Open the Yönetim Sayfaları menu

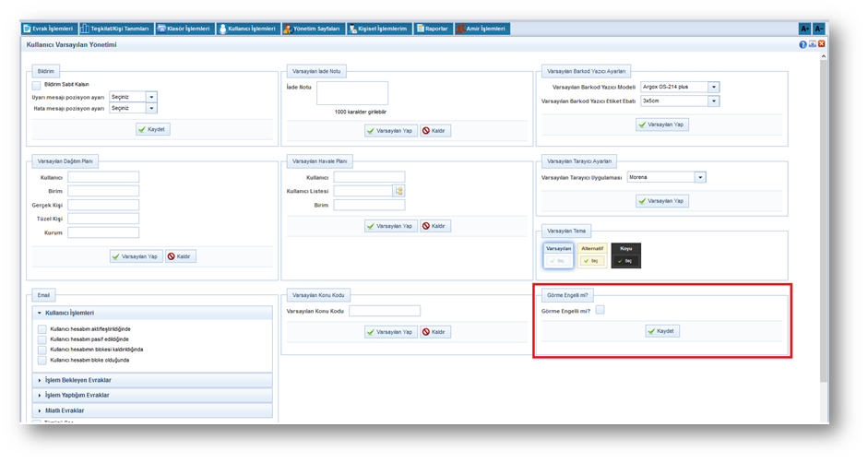(x=312, y=29)
